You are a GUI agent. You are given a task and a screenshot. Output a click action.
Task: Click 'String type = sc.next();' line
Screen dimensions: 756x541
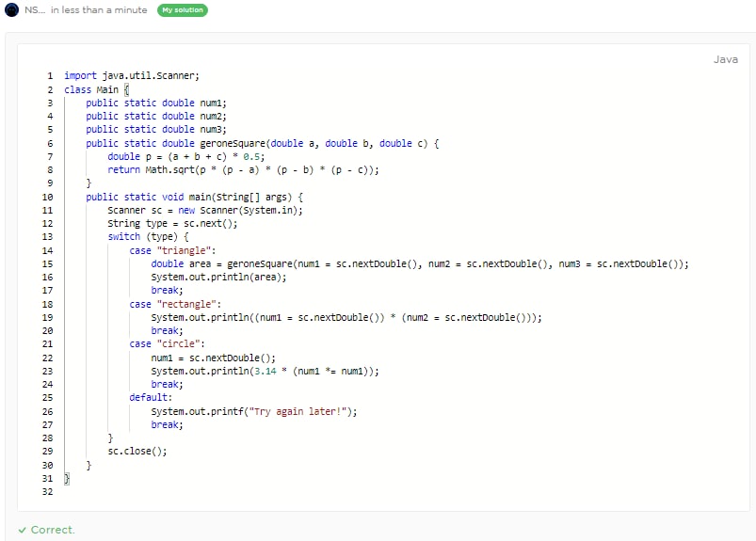(x=172, y=224)
